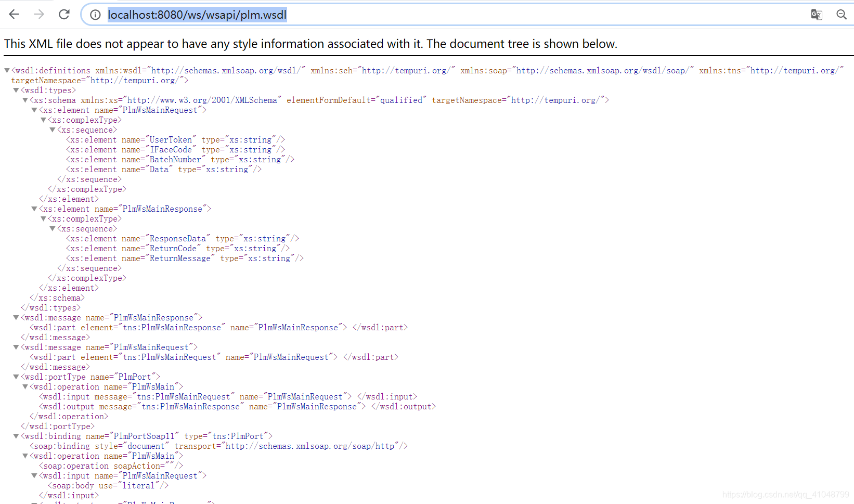Collapse the PlmWsMainRequest xs:element node
The image size is (854, 504).
pos(34,110)
